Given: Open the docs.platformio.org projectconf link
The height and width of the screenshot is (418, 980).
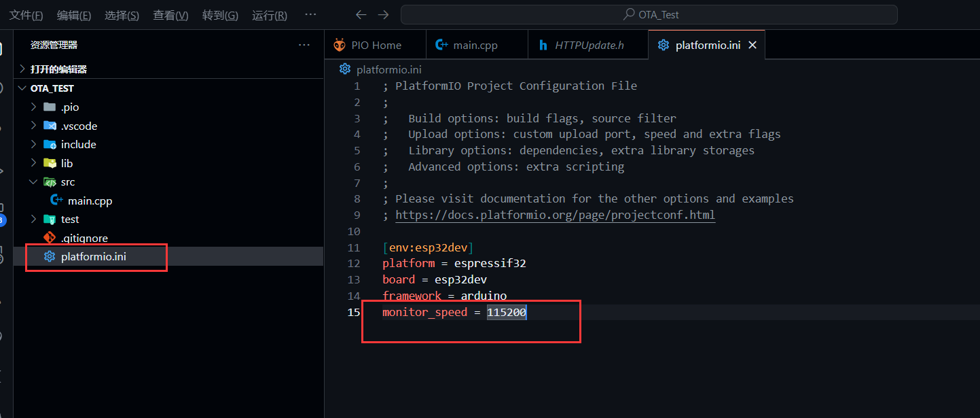Looking at the screenshot, I should pyautogui.click(x=555, y=215).
